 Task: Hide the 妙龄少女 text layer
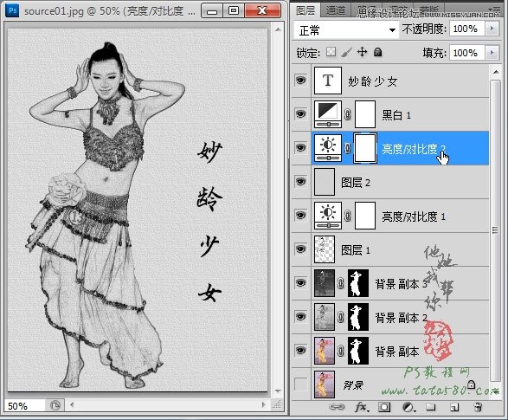(x=300, y=80)
